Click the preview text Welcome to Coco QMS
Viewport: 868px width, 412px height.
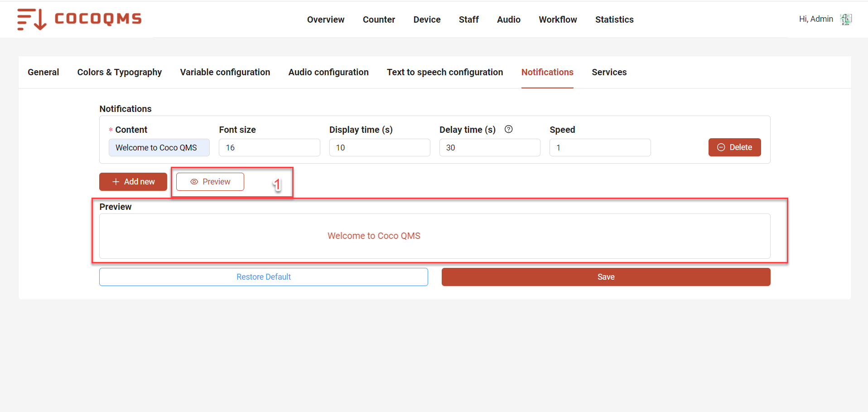[x=374, y=236]
